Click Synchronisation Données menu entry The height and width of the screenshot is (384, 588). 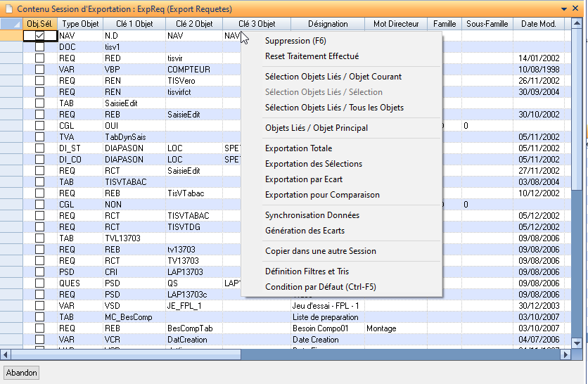point(312,215)
